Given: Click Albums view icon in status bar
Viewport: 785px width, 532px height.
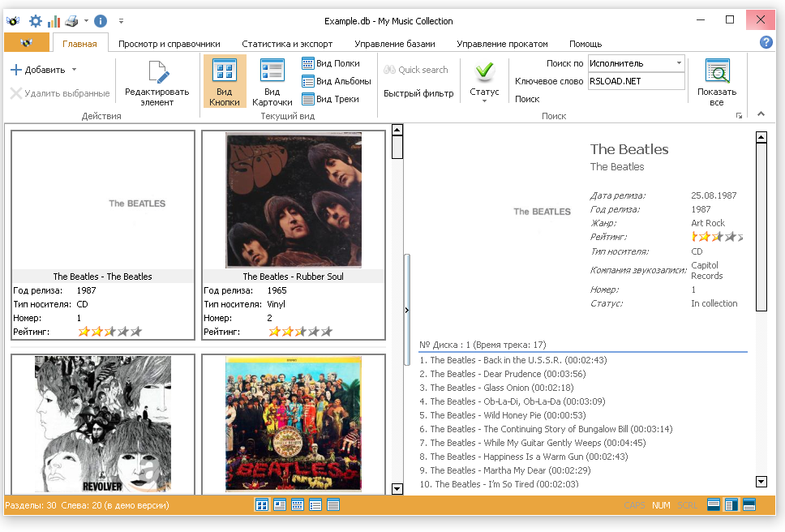Looking at the screenshot, I should pos(315,505).
